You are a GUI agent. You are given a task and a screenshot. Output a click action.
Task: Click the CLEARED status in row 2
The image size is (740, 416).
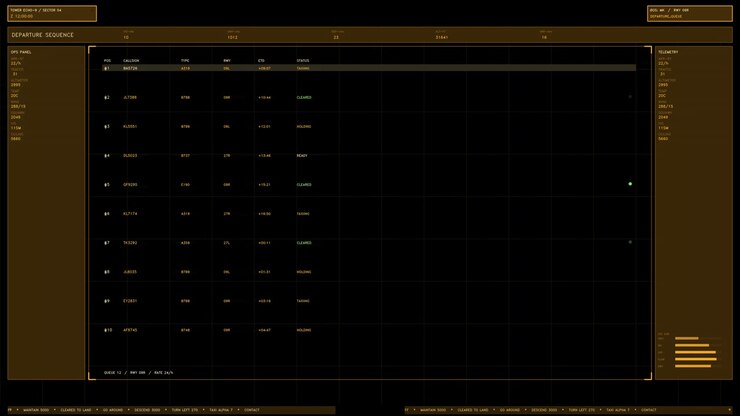coord(304,98)
